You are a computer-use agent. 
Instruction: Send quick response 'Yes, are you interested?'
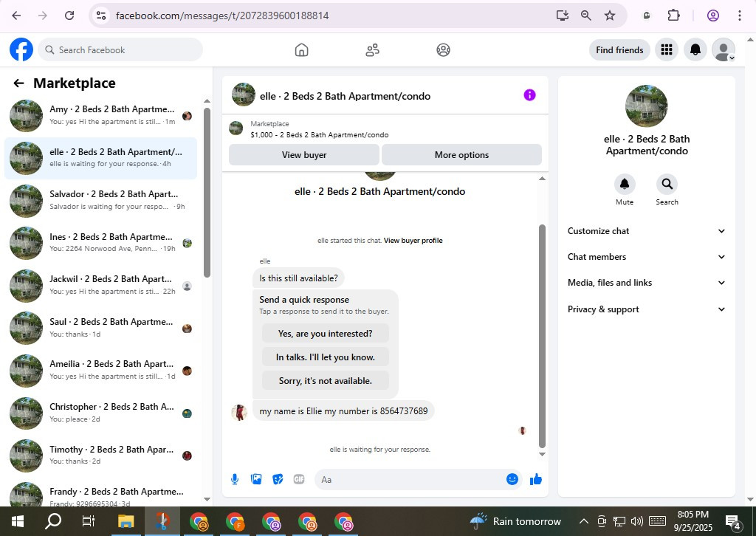[x=325, y=334]
